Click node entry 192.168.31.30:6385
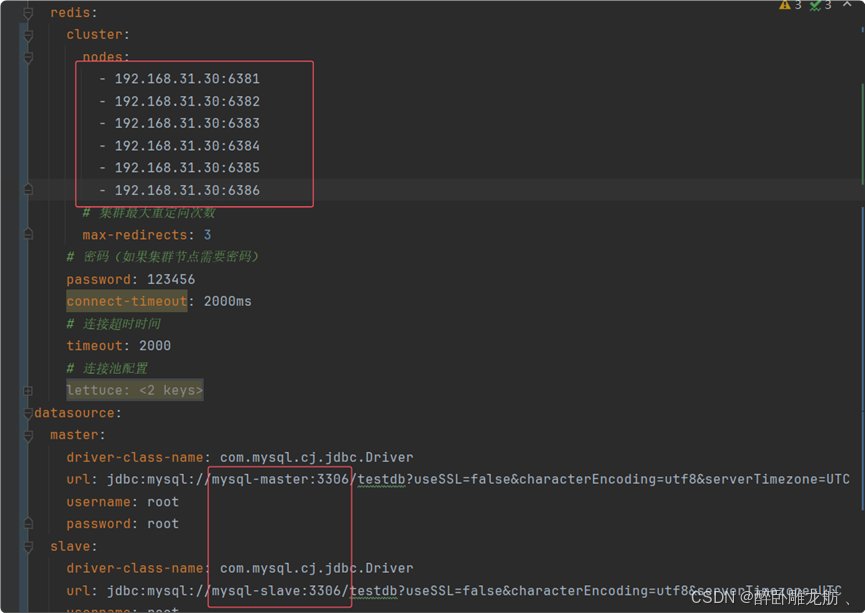Viewport: 865px width, 613px height. click(x=187, y=168)
